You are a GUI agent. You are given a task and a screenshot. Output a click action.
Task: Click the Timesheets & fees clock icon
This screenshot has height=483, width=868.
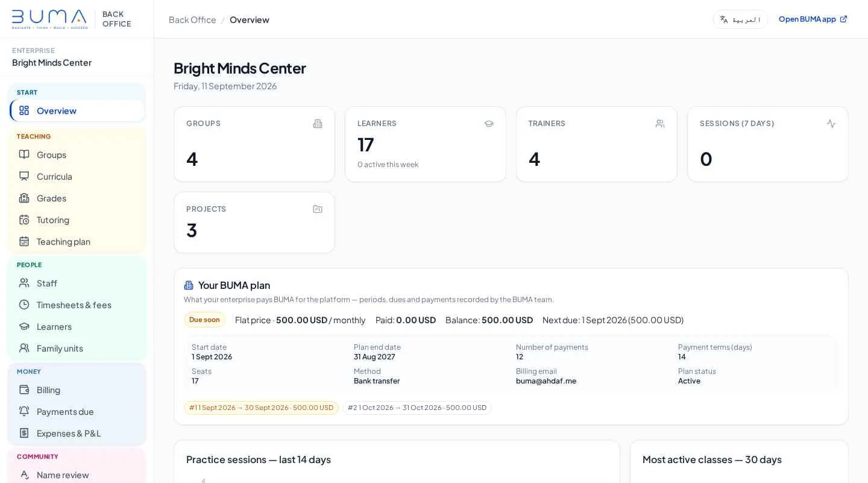pos(24,305)
